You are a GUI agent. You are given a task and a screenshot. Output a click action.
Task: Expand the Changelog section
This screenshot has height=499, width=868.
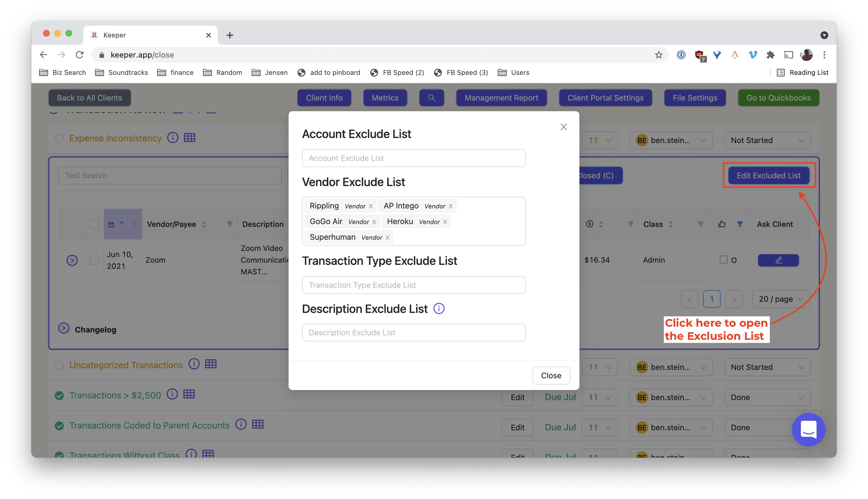pyautogui.click(x=64, y=328)
